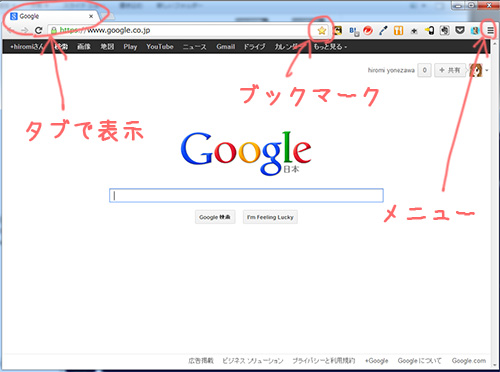Click the Hatena Bookmark B! extension icon
The height and width of the screenshot is (372, 500).
coord(354,31)
